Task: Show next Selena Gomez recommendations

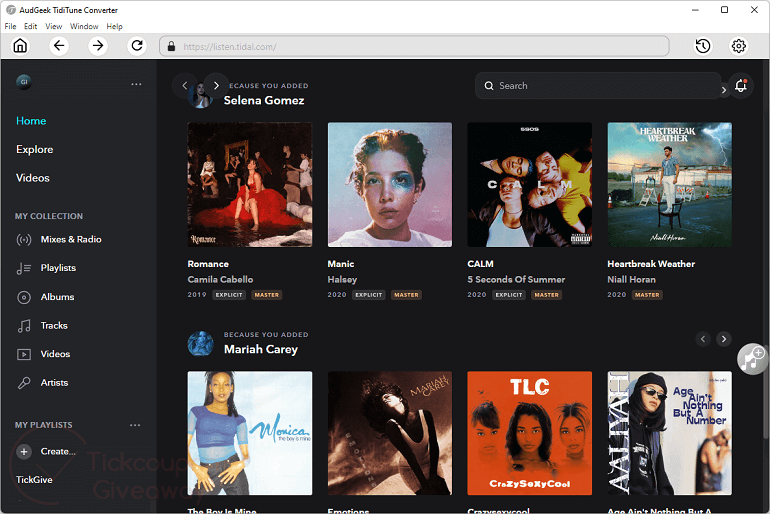Action: [216, 85]
